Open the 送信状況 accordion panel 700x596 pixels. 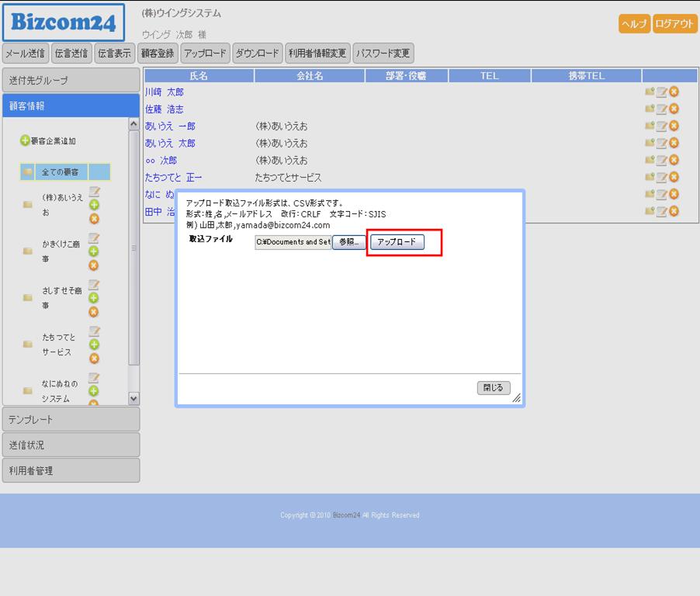pos(71,445)
